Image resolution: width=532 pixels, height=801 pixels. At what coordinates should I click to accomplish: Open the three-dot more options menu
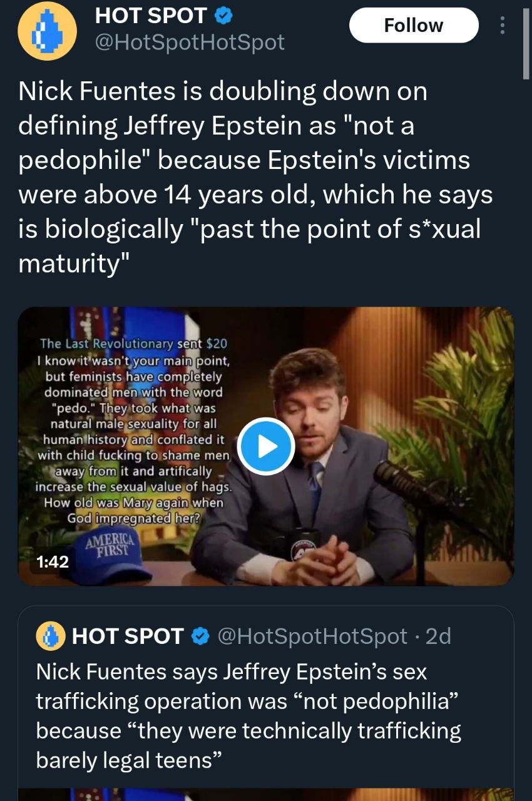point(501,26)
